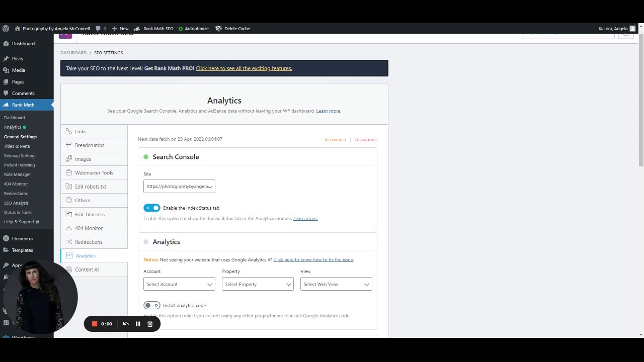Pause the screen recording

point(138,324)
